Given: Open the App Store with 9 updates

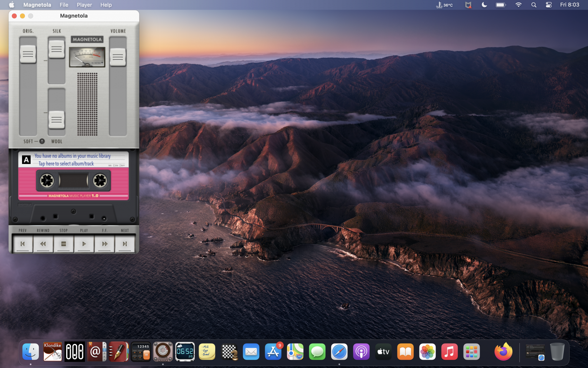Looking at the screenshot, I should (273, 352).
